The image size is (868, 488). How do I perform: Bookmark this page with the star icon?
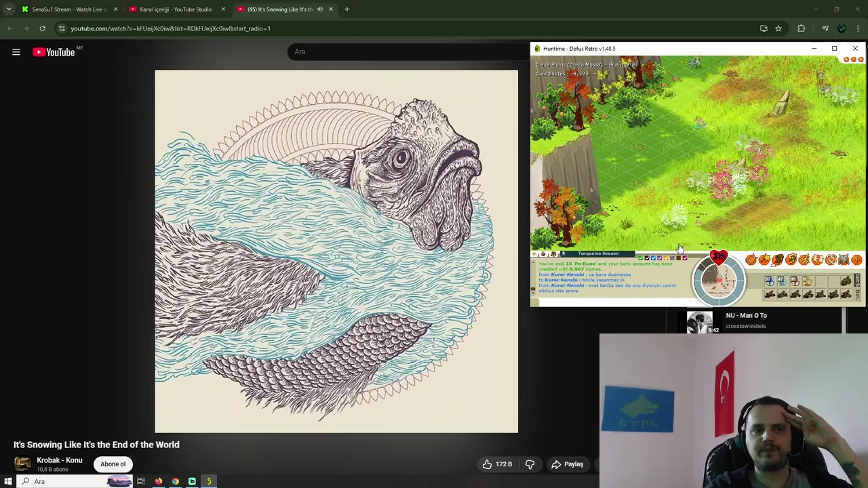pyautogui.click(x=778, y=28)
